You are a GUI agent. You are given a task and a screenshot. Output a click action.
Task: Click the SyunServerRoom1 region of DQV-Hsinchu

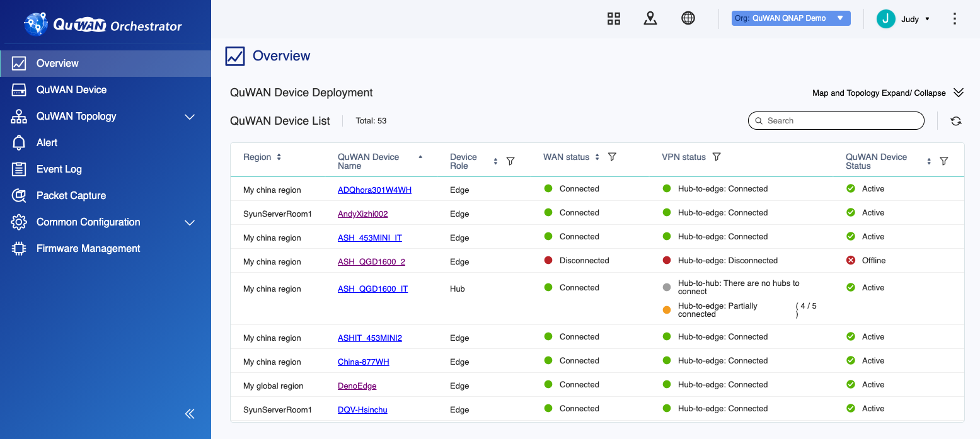click(277, 410)
